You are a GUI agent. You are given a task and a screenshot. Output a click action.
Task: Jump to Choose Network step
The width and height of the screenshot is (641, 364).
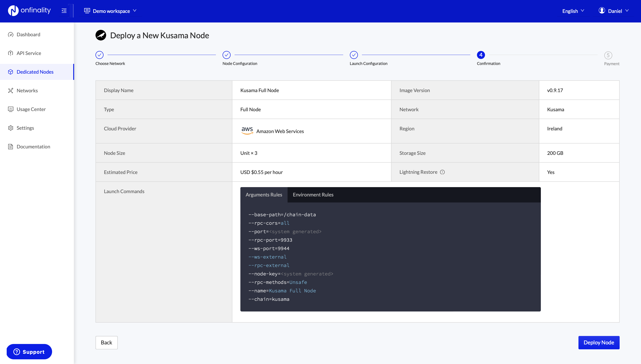(x=99, y=55)
